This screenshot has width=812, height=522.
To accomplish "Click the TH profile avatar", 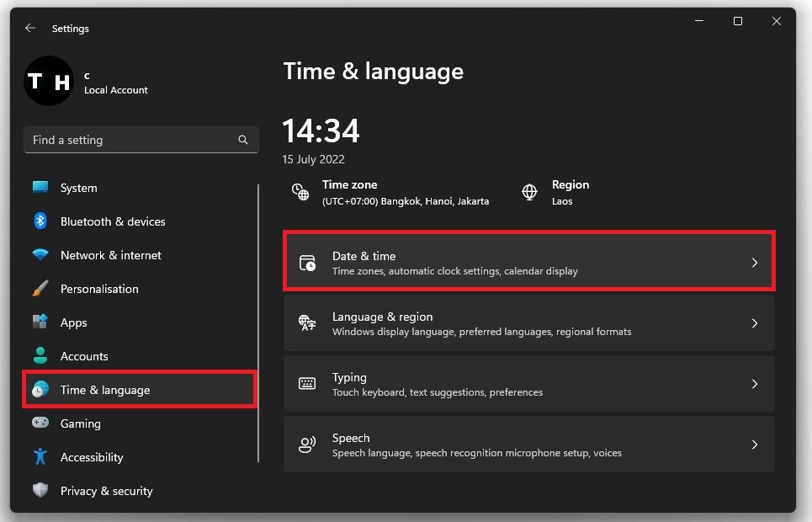I will 49,81.
